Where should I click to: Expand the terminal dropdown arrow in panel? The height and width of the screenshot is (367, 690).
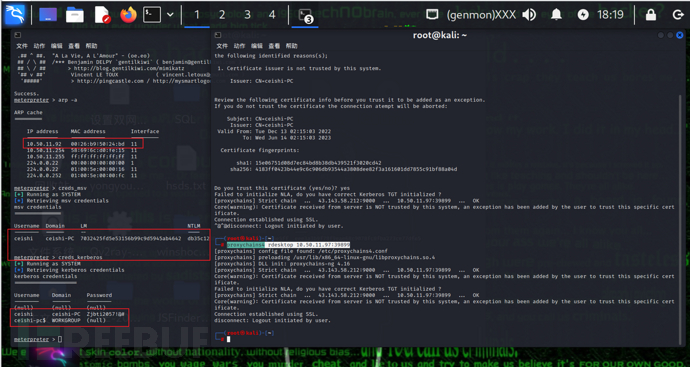[x=170, y=15]
